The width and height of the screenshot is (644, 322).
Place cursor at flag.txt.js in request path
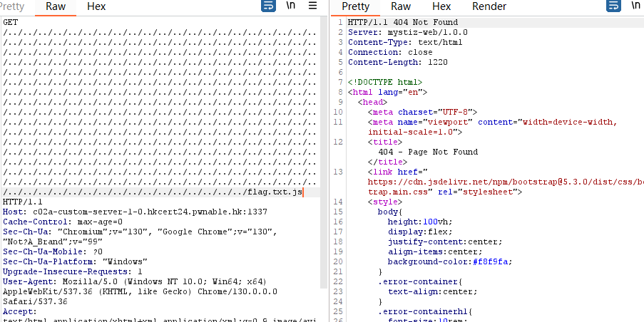click(x=275, y=192)
